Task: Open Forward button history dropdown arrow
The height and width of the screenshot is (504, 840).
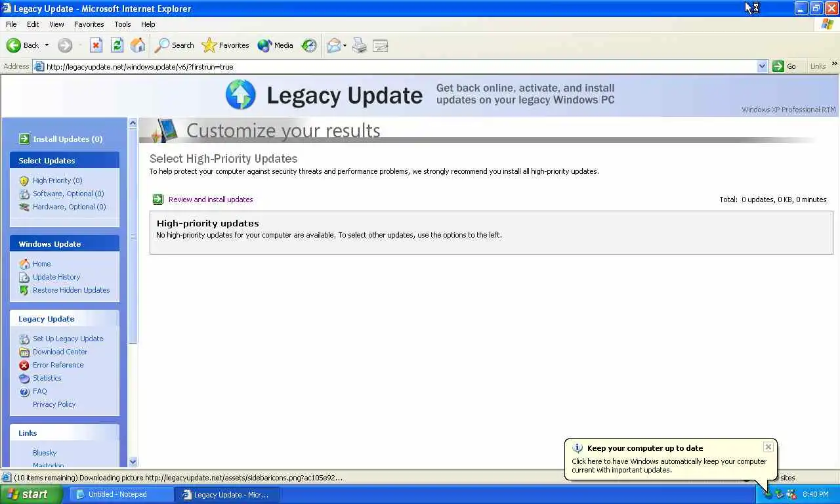Action: (x=80, y=45)
